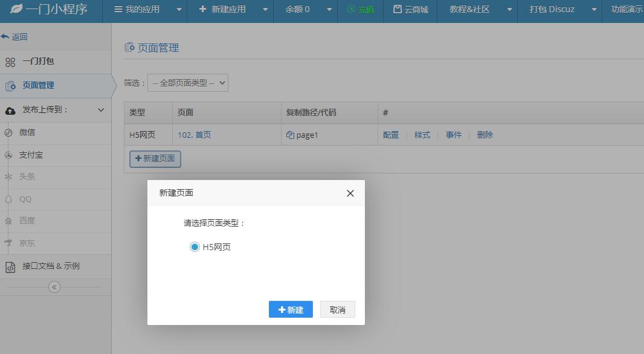Select 微信 under 发布上传到
644x354 pixels.
(x=56, y=133)
